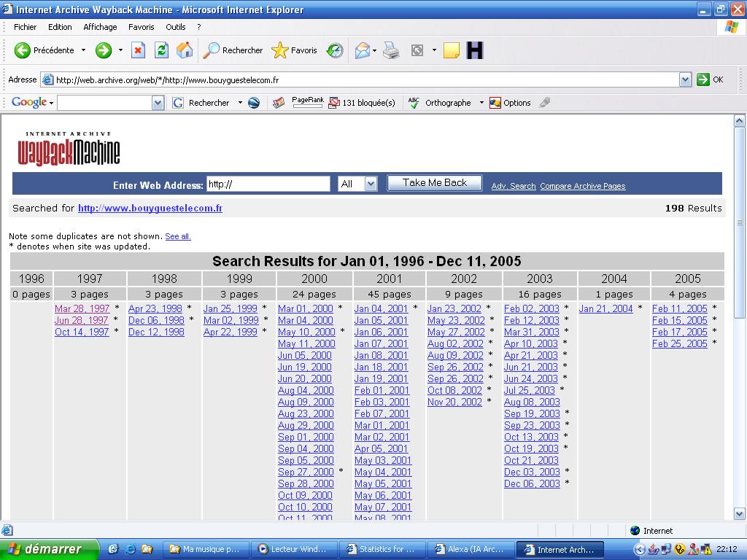Click the vertical scrollbar up arrow
Viewport: 747px width, 560px height.
740,120
